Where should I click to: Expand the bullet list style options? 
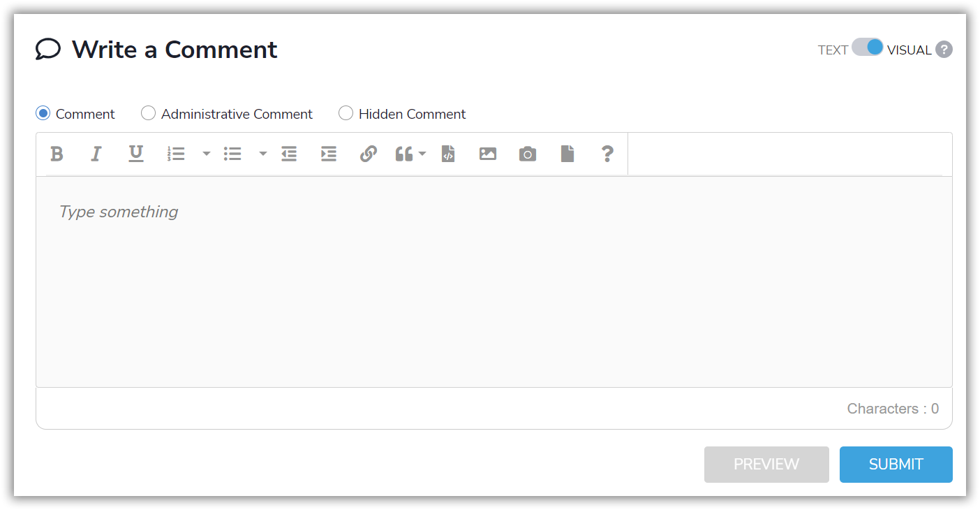point(263,154)
